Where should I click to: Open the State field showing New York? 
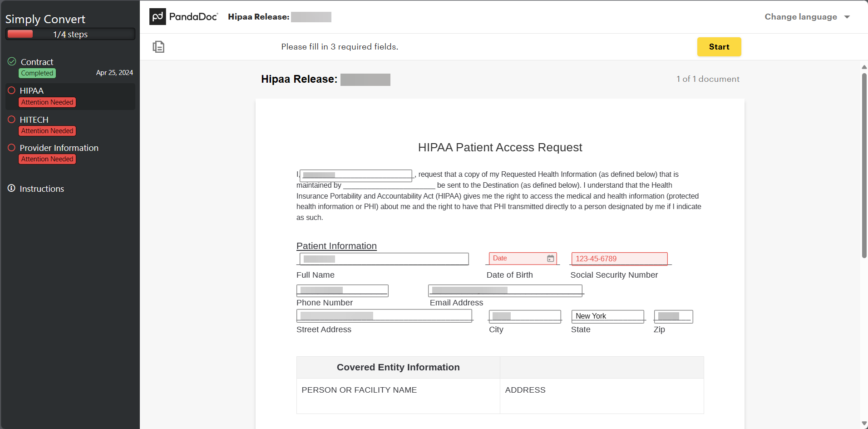pyautogui.click(x=607, y=316)
